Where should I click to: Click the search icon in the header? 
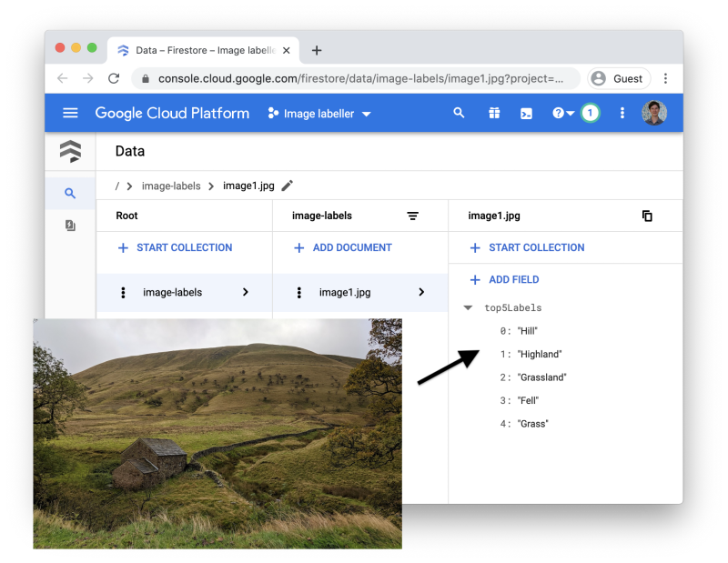coord(459,113)
